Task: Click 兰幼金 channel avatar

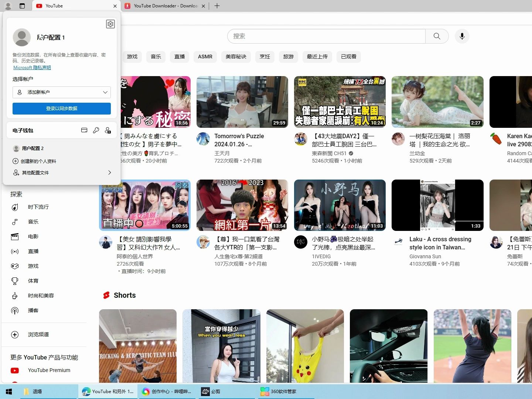Action: coord(398,139)
